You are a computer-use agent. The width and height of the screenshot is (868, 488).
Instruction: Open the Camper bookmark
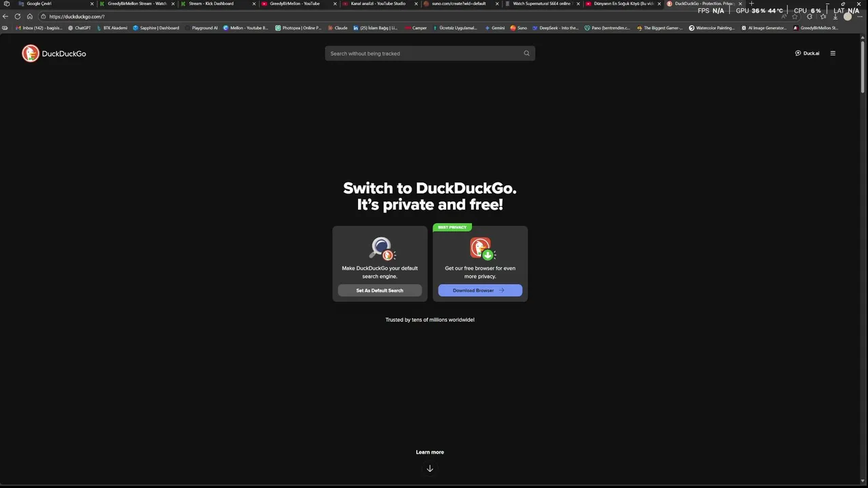tap(416, 28)
